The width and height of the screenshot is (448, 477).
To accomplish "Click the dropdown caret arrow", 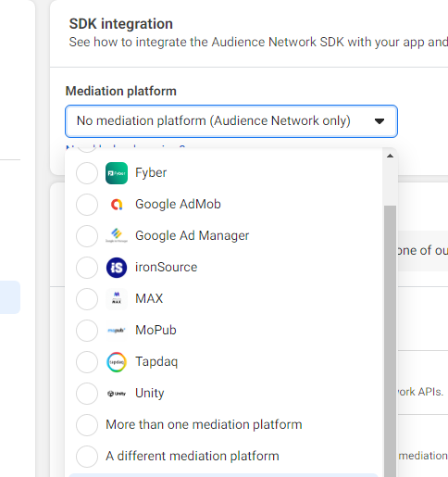I will click(x=380, y=121).
